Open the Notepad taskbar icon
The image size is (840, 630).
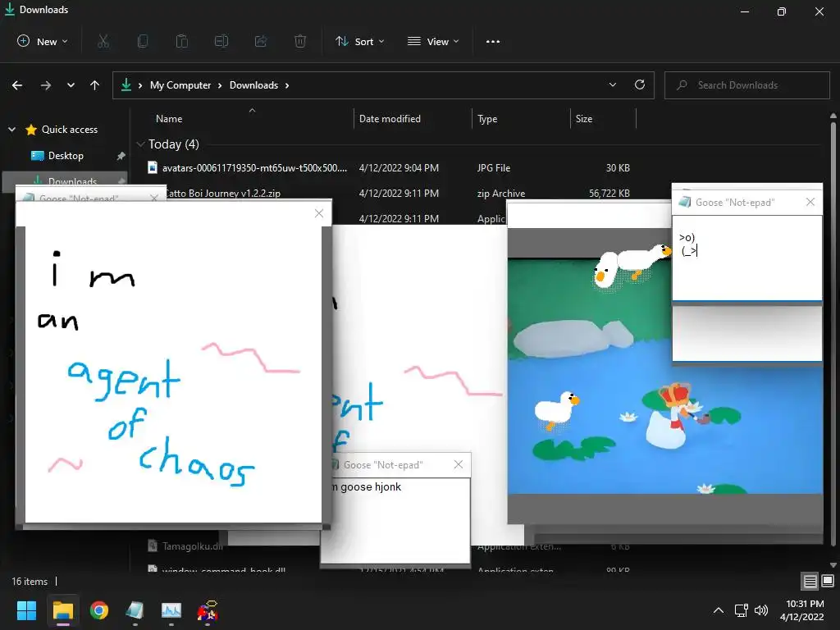[135, 610]
